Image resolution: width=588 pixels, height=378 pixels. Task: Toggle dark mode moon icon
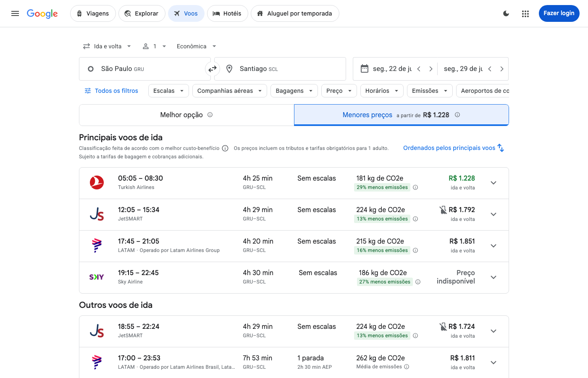tap(506, 13)
